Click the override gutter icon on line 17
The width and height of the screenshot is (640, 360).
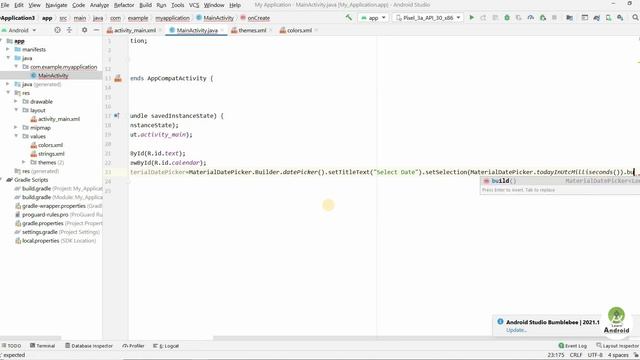pos(117,116)
